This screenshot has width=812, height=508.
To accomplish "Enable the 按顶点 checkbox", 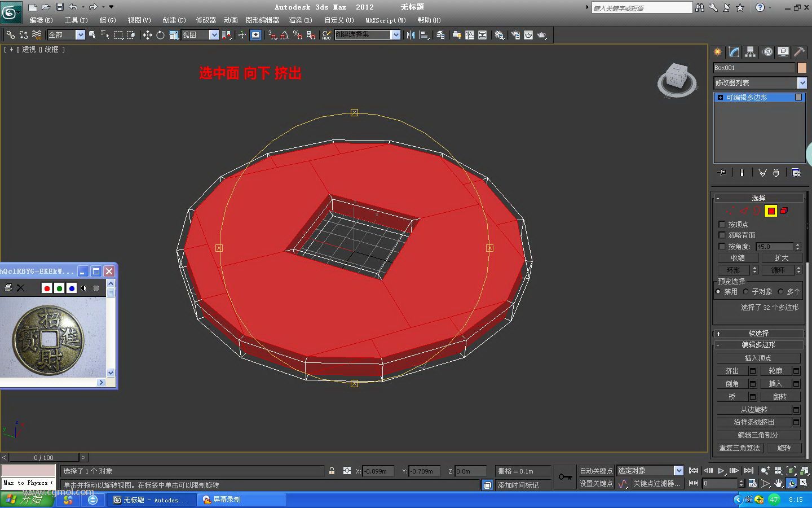I will (x=722, y=224).
